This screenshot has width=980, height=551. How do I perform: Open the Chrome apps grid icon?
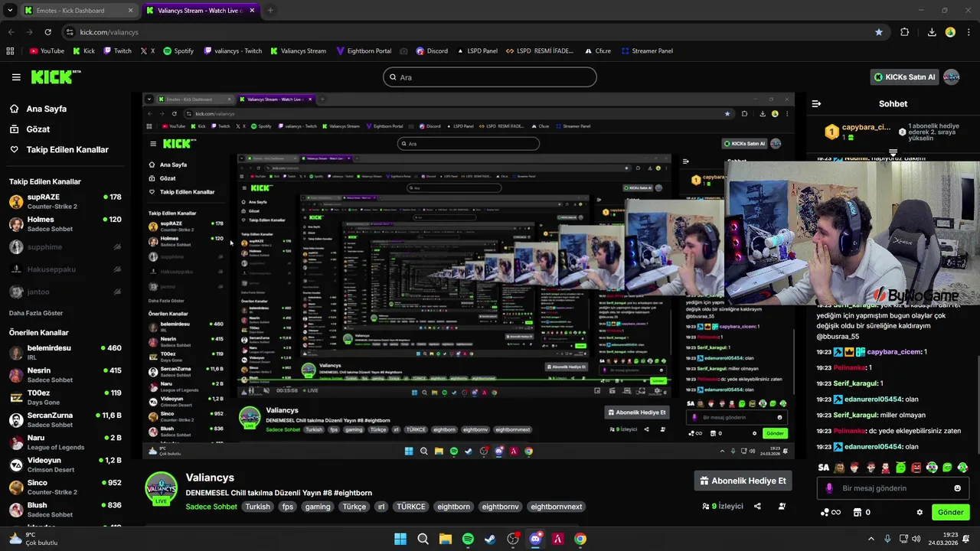click(x=10, y=51)
